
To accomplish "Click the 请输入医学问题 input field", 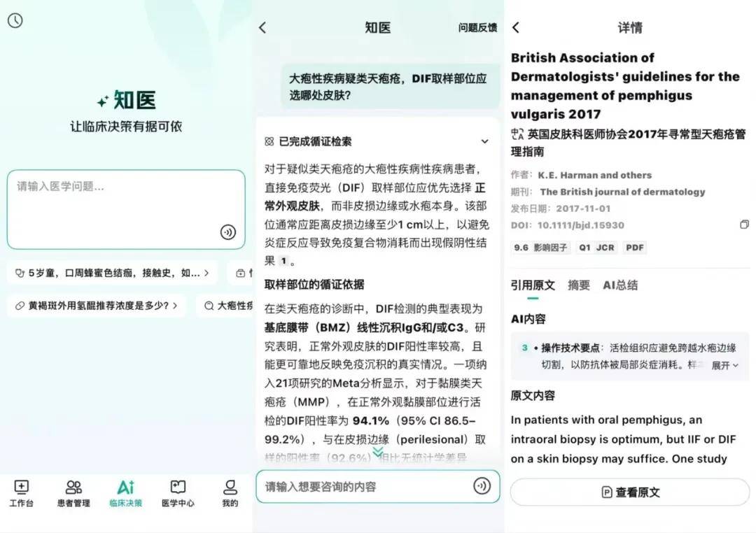I will (126, 209).
